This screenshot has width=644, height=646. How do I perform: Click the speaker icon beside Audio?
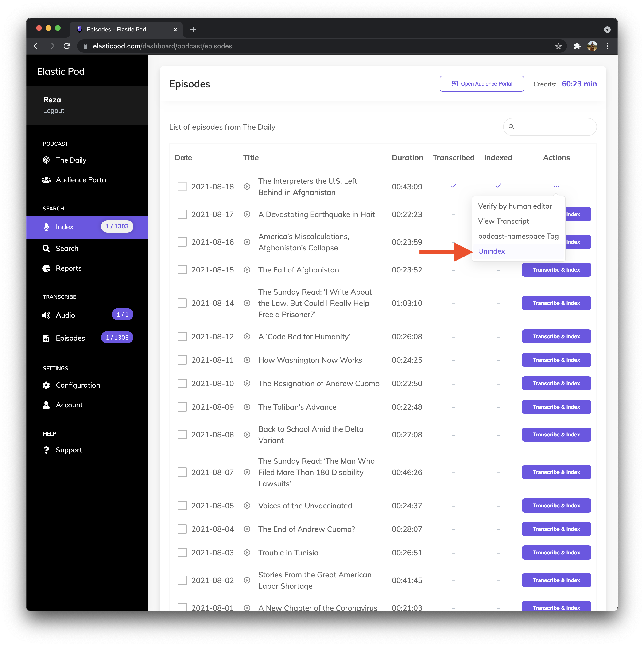46,315
